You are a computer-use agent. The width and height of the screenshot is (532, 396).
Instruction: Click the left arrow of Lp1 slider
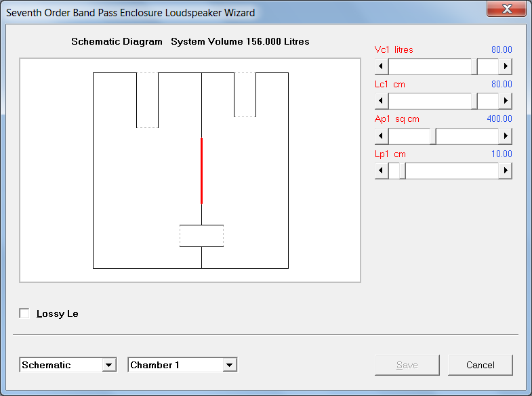click(x=382, y=171)
